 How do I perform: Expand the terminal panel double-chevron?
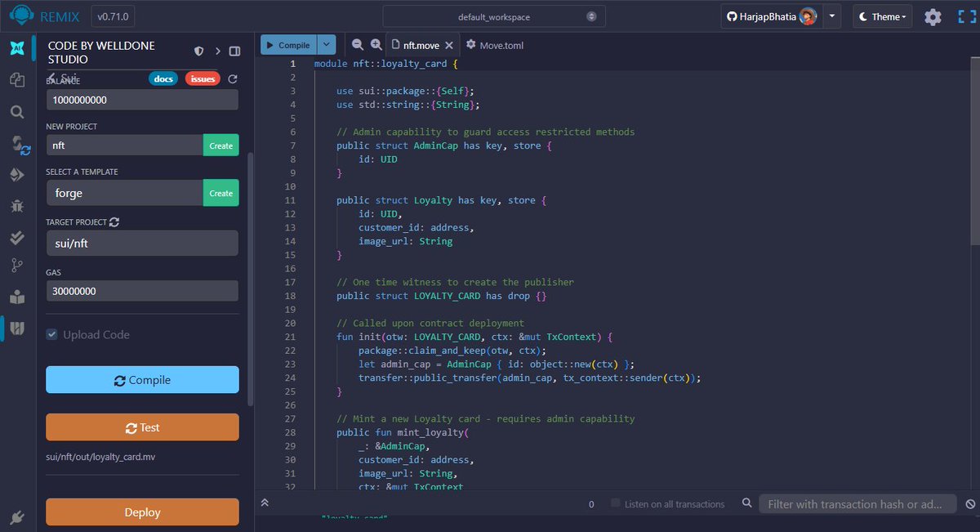pyautogui.click(x=265, y=503)
